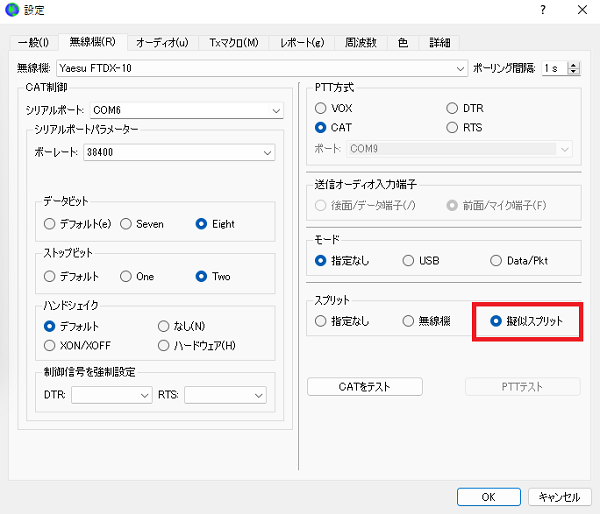Image resolution: width=600 pixels, height=514 pixels.
Task: Select the DTR PTT radio button
Action: coord(453,108)
